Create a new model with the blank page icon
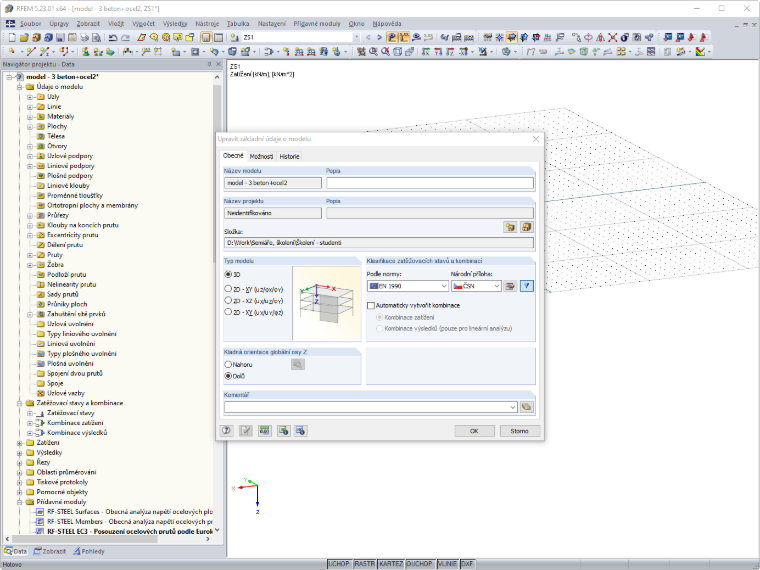 (x=12, y=37)
